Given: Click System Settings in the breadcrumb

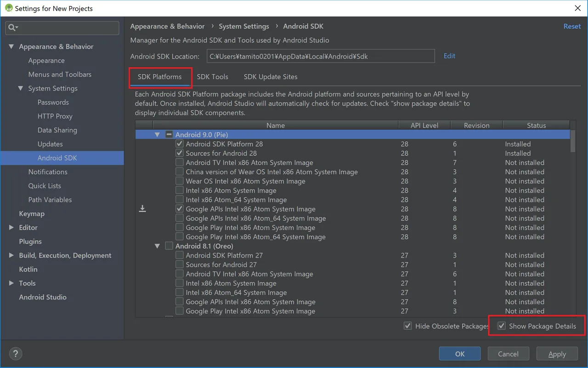Looking at the screenshot, I should pyautogui.click(x=244, y=26).
